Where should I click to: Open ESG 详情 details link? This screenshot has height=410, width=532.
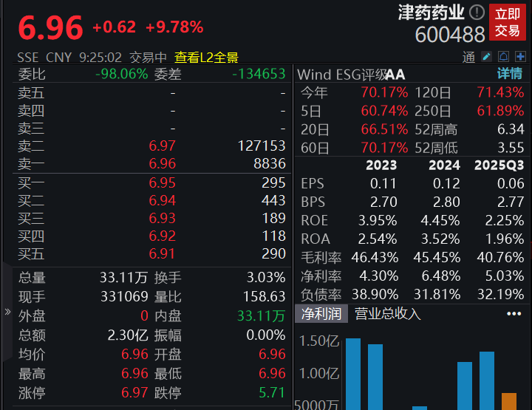508,73
